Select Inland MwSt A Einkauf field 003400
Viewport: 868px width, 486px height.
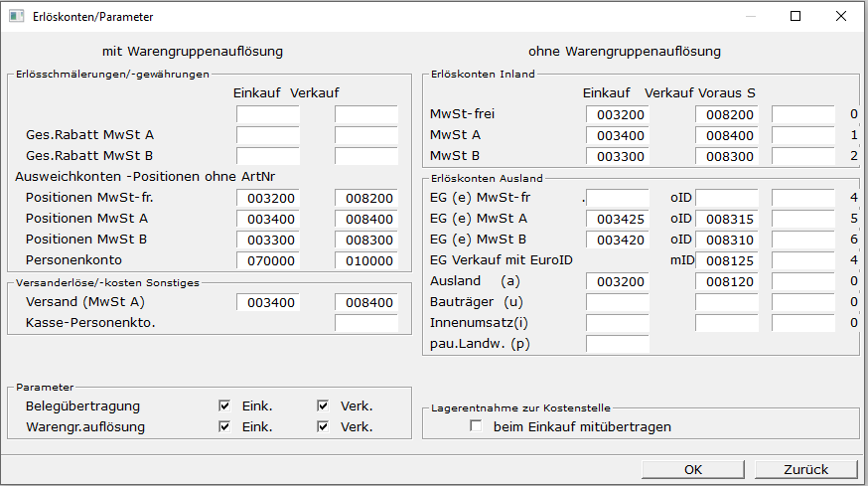point(617,135)
